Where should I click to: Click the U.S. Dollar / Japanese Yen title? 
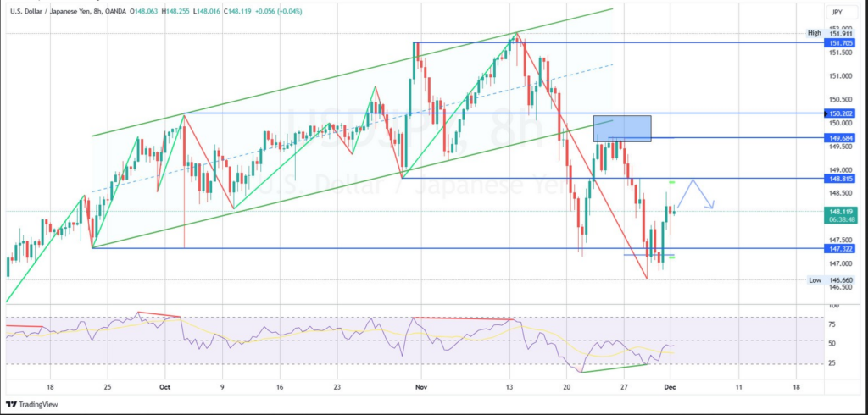(53, 11)
